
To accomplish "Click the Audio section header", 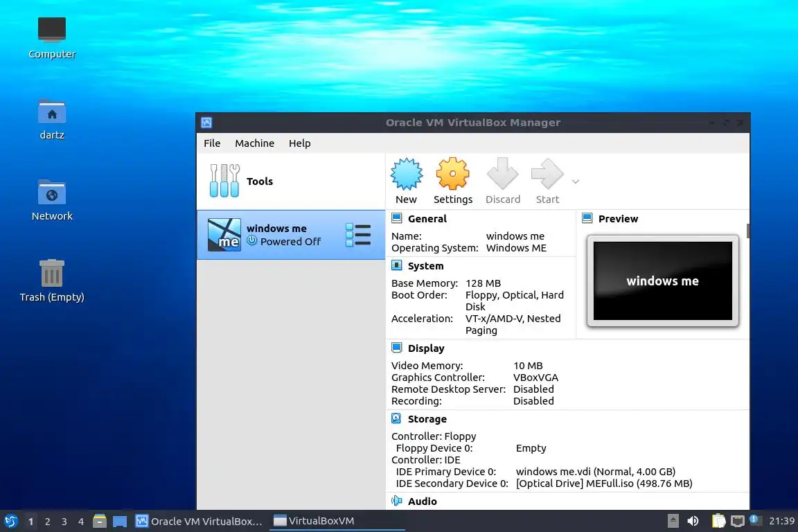I will click(422, 501).
